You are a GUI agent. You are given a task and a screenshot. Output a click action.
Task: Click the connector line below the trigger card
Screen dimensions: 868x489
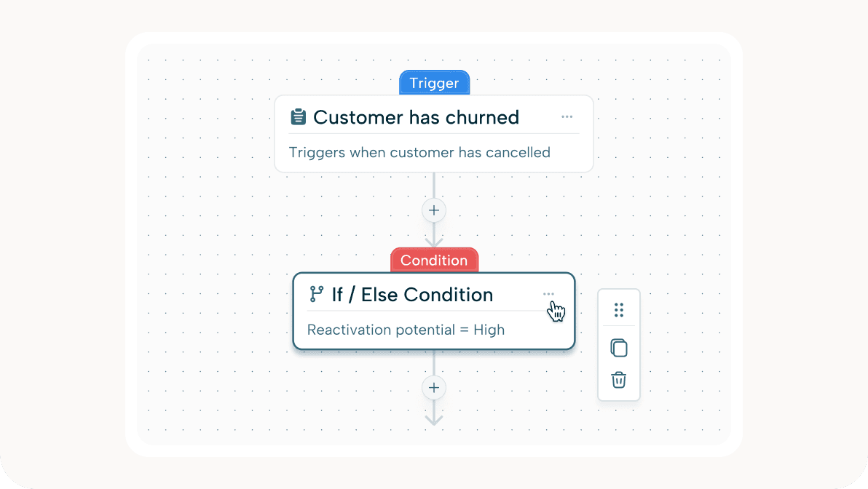tap(434, 186)
